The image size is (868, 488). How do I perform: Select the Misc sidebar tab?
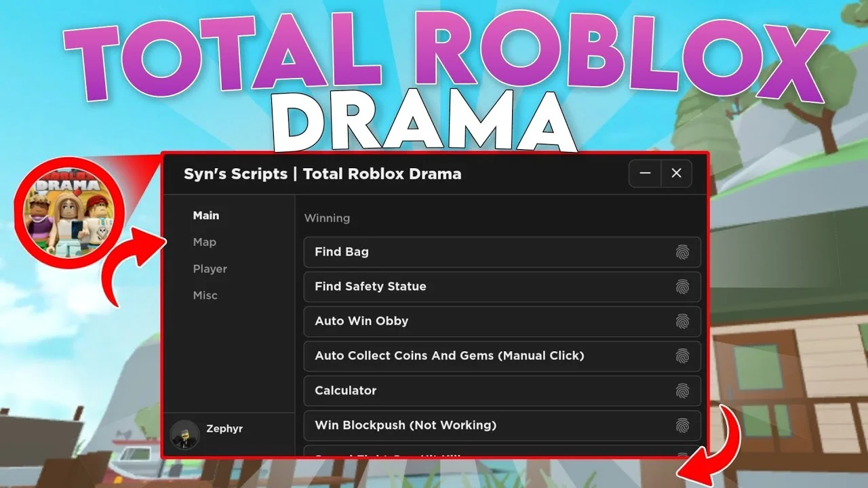pos(205,295)
